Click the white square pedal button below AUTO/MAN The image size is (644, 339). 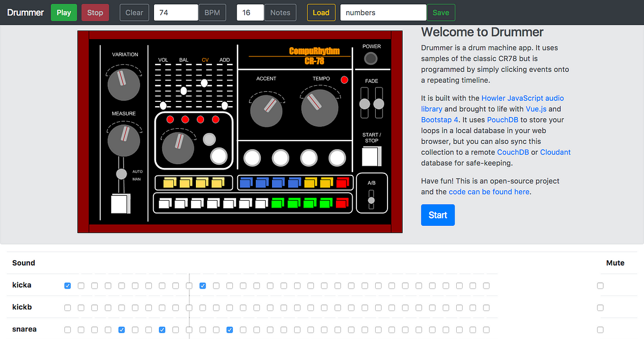pos(120,204)
